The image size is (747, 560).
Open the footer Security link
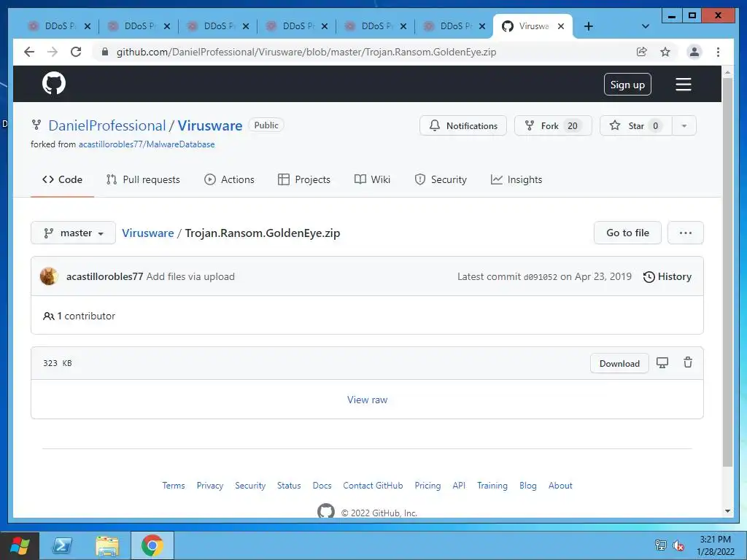[250, 486]
